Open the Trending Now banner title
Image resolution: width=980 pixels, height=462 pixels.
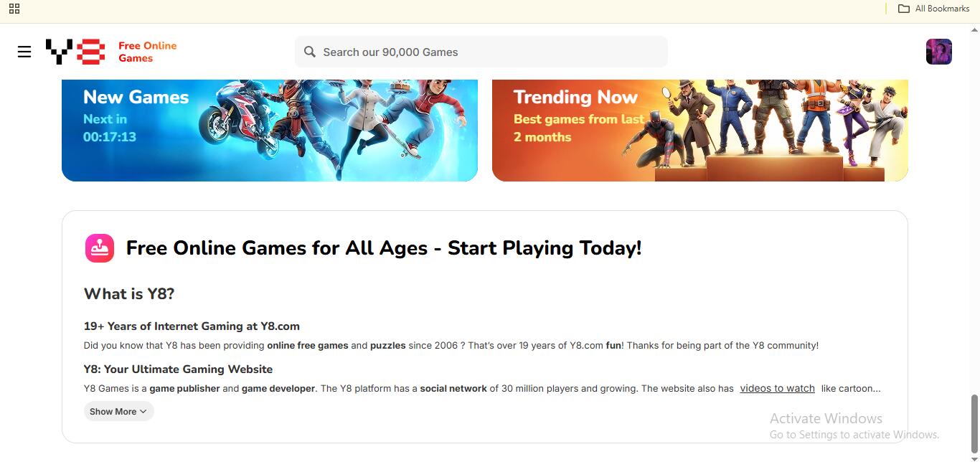pyautogui.click(x=575, y=98)
